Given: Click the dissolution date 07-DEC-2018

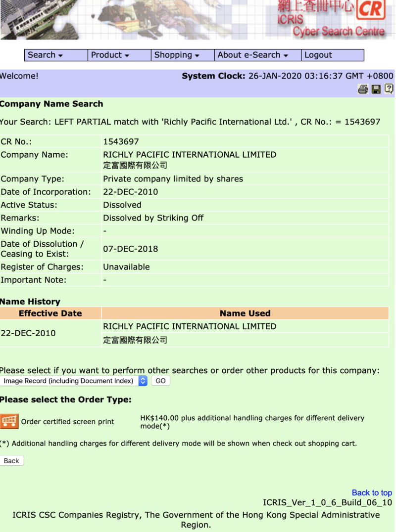Looking at the screenshot, I should (130, 249).
